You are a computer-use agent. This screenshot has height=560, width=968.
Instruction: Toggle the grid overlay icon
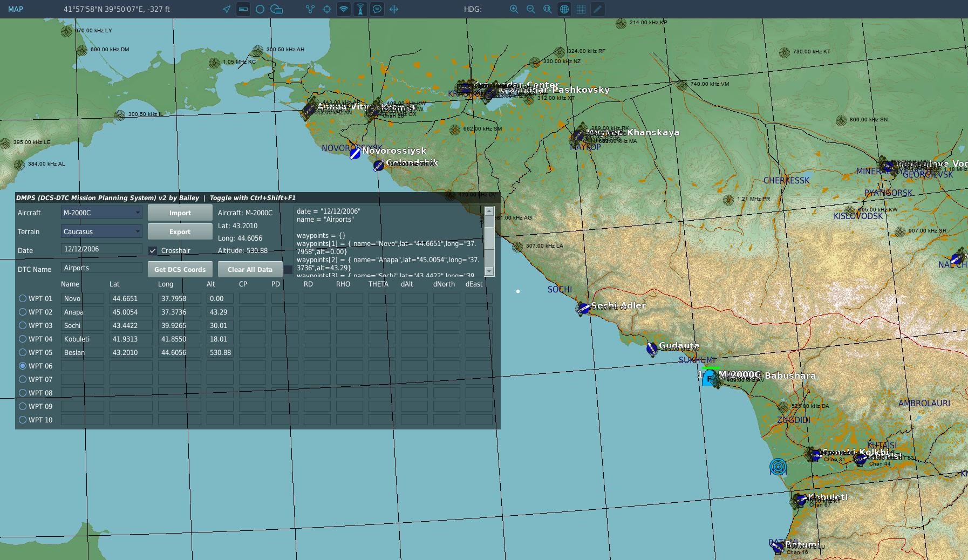pos(581,9)
